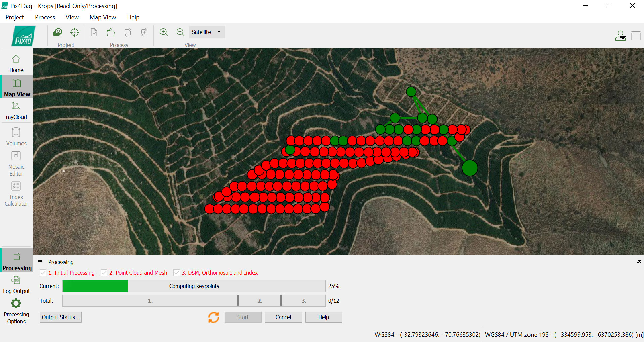Click the WGS84 coordinates in status bar
This screenshot has height=342, width=644.
pyautogui.click(x=427, y=335)
